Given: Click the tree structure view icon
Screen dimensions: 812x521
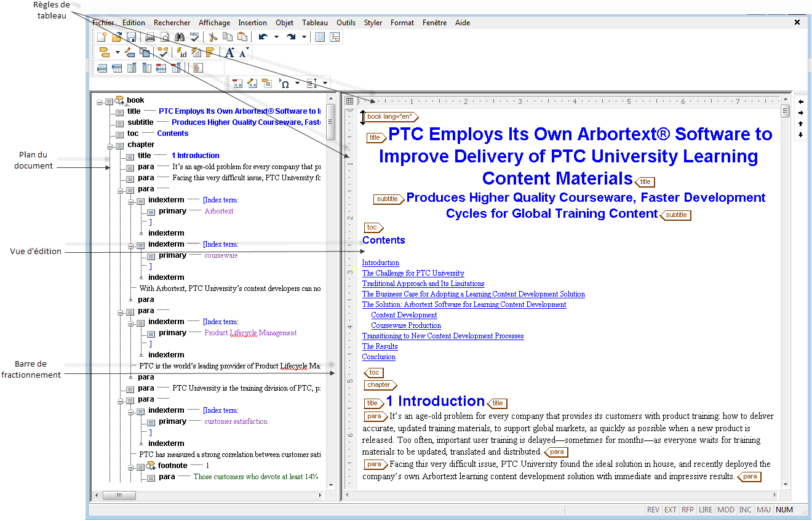Looking at the screenshot, I should pos(335,37).
